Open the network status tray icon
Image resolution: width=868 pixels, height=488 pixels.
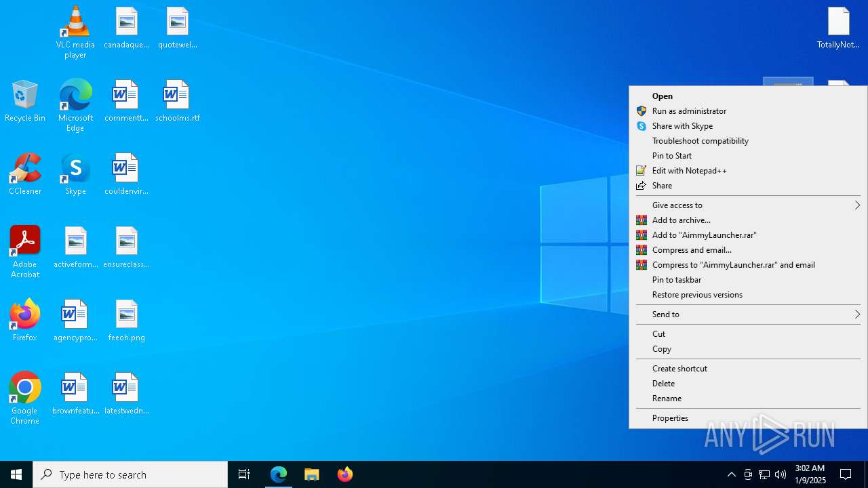pyautogui.click(x=764, y=474)
